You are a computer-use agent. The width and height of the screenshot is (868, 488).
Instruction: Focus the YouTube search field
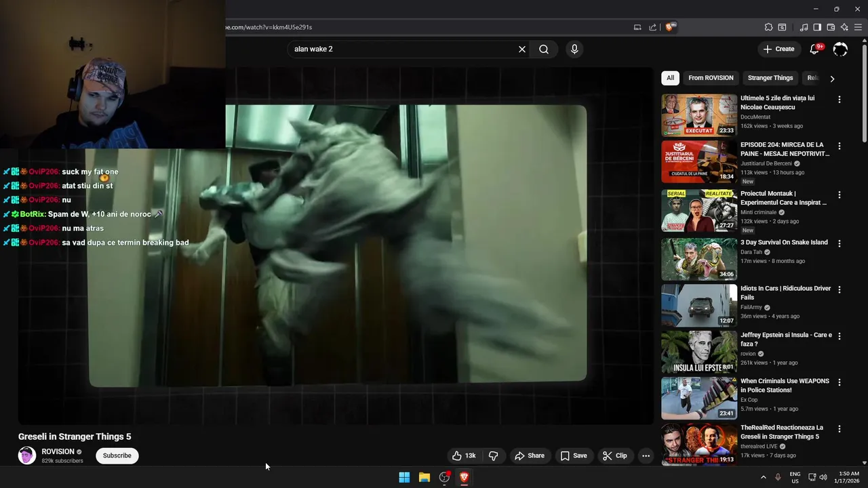[403, 49]
